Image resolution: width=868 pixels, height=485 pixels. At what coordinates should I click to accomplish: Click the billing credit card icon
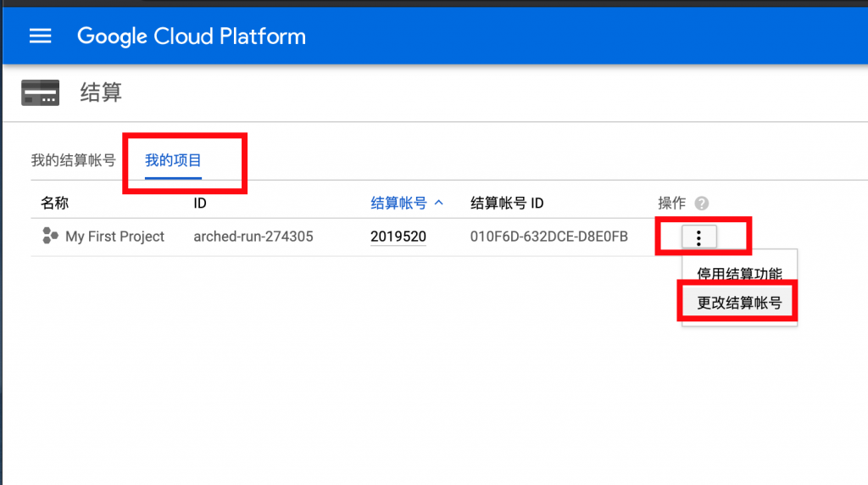[41, 92]
